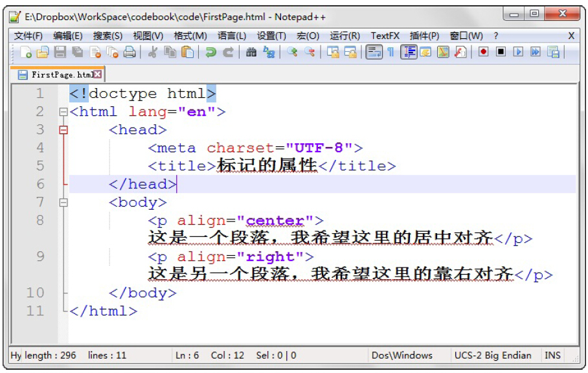Open the 语言(L) menu
588x373 pixels.
232,36
